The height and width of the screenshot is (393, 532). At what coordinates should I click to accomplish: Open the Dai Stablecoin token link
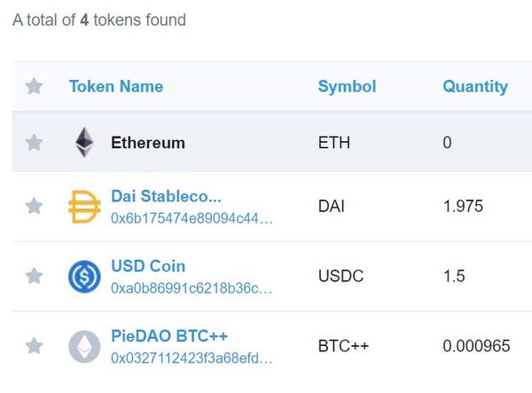[166, 196]
